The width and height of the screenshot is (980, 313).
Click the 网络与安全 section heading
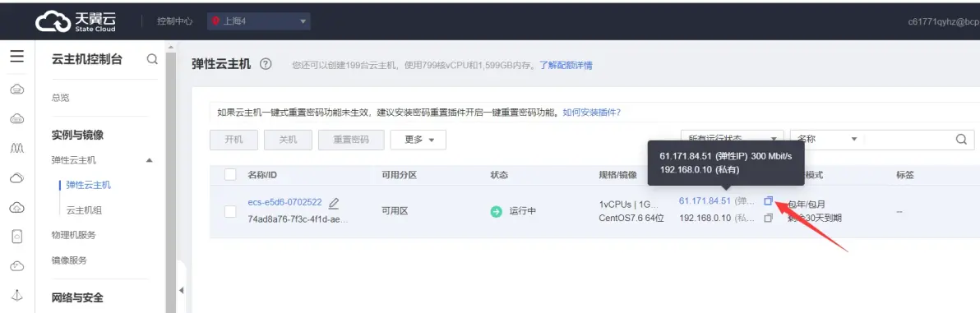pyautogui.click(x=77, y=297)
